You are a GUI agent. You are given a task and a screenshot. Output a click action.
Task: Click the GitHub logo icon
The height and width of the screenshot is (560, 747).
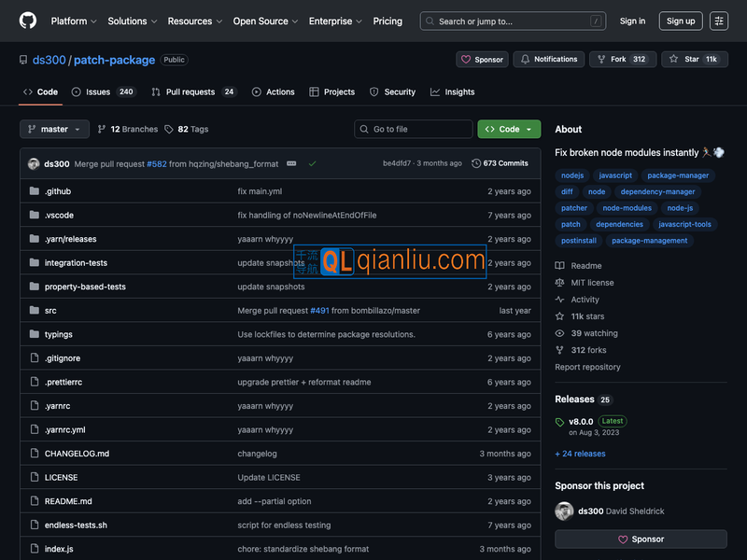click(x=28, y=21)
